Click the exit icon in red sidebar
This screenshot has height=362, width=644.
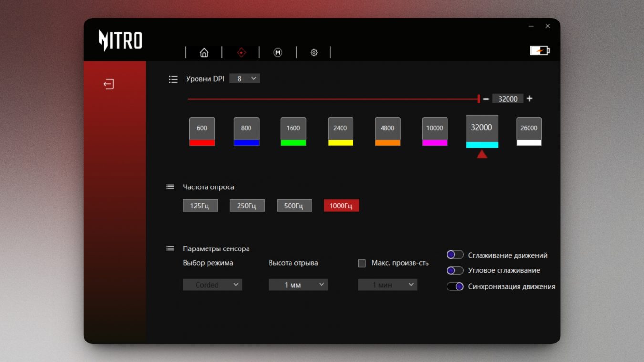109,84
